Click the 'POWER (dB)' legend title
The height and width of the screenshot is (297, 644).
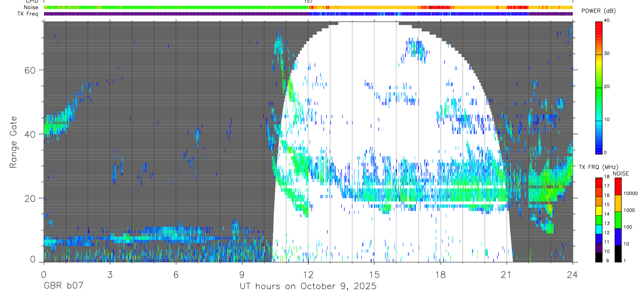(598, 11)
